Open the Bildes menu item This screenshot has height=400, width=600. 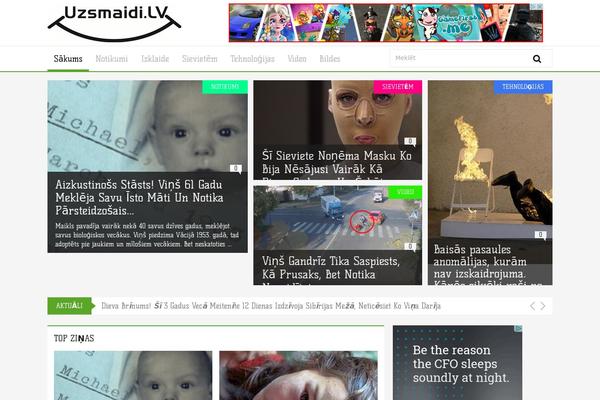[x=330, y=59]
